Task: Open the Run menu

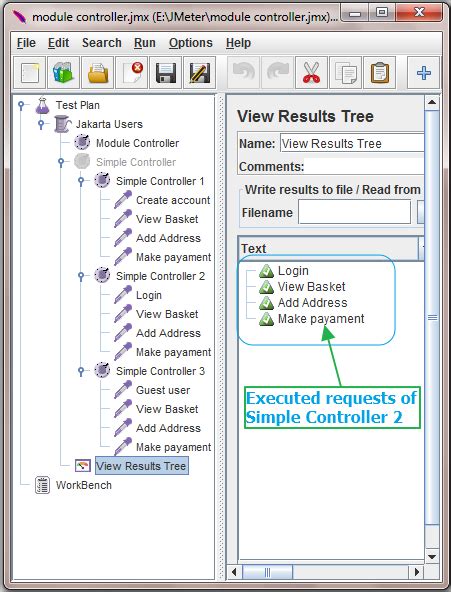Action: pos(145,43)
